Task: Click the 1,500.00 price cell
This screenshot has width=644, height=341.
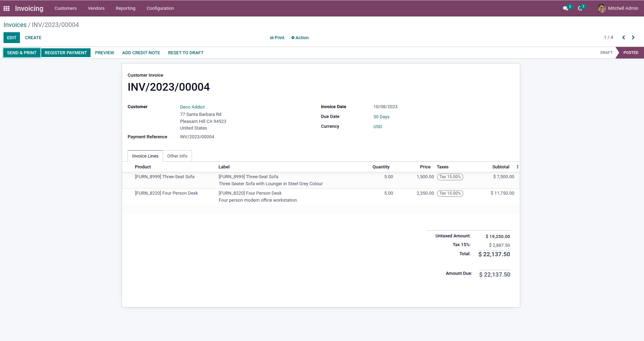Action: pyautogui.click(x=425, y=177)
